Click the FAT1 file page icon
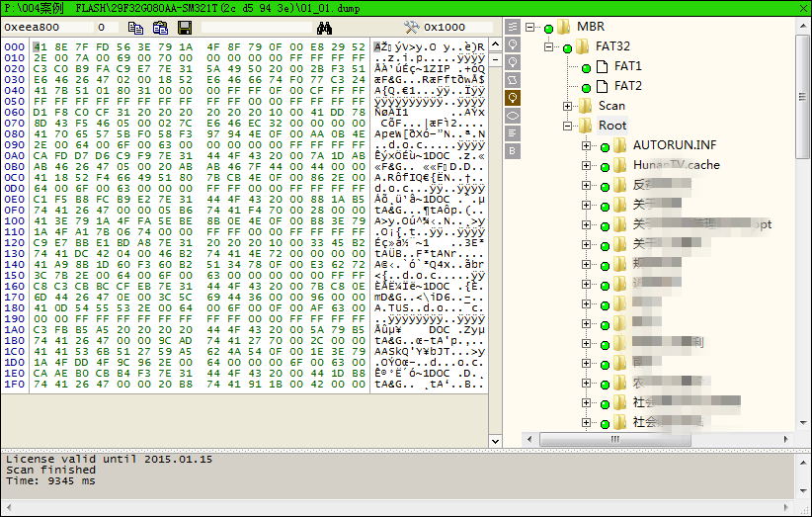812x517 pixels. [602, 66]
